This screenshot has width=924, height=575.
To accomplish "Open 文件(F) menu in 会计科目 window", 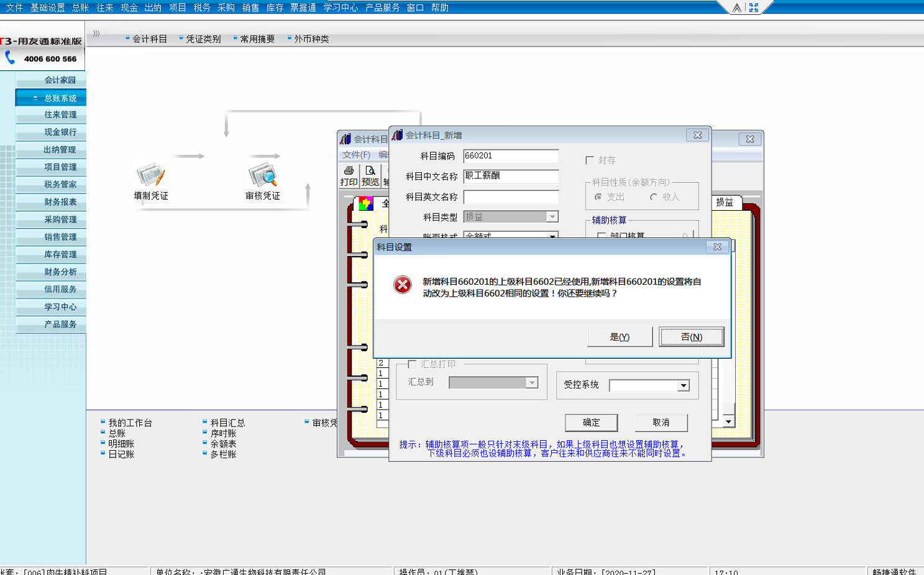I will (x=356, y=155).
